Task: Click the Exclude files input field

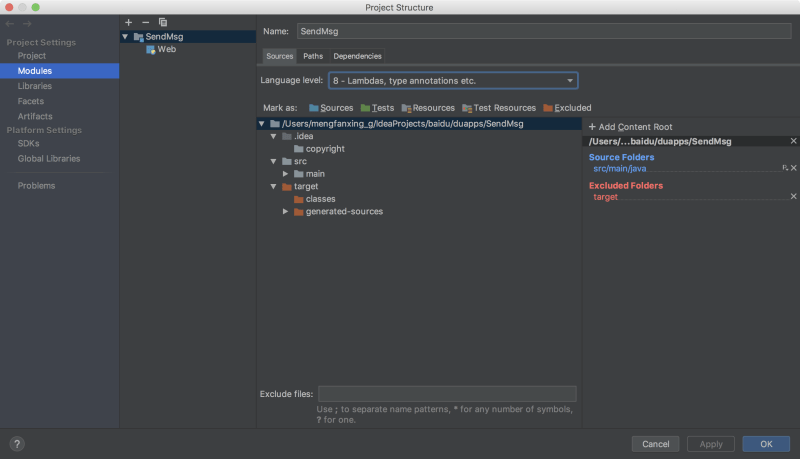Action: point(447,394)
